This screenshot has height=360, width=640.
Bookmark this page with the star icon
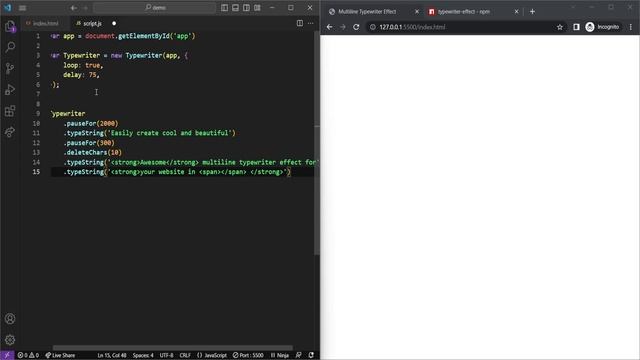(x=560, y=27)
